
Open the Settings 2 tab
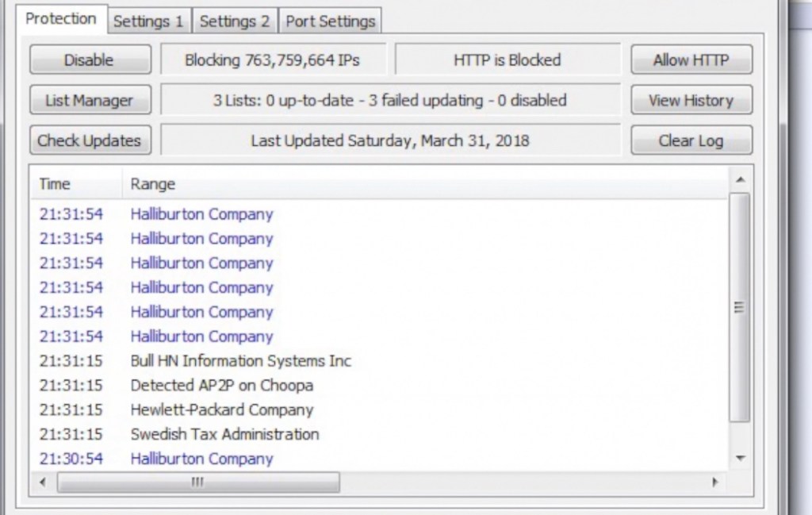pyautogui.click(x=235, y=21)
